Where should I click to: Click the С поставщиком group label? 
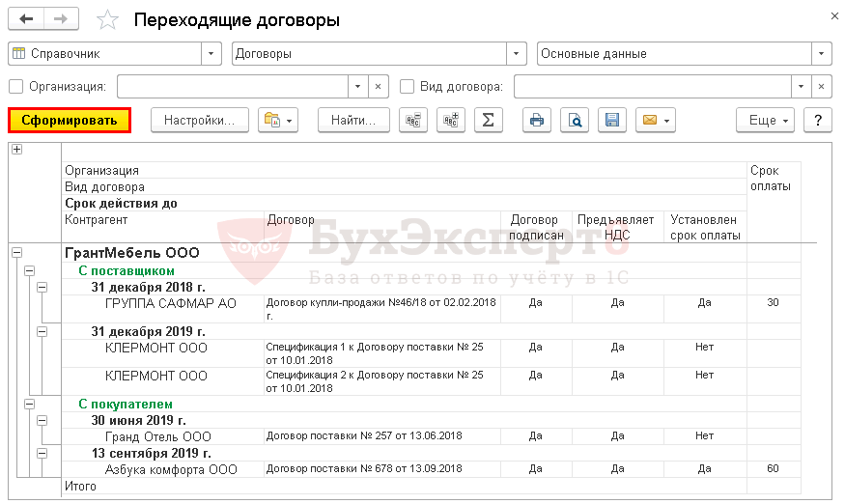tap(127, 270)
